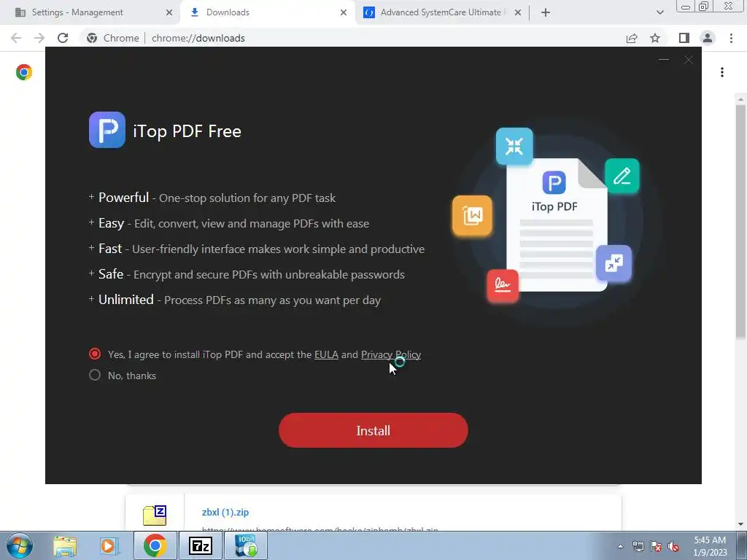The image size is (747, 560).
Task: Open the EULA link
Action: coord(326,355)
